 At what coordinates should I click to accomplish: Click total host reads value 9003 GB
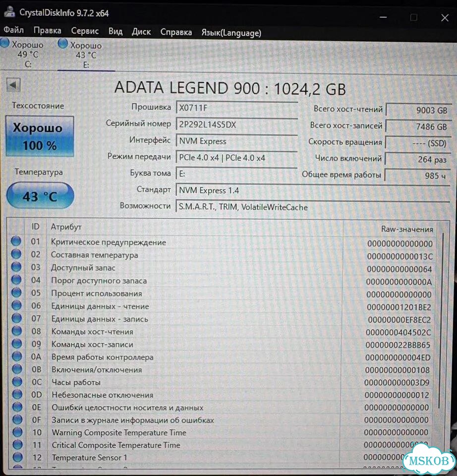pos(418,110)
